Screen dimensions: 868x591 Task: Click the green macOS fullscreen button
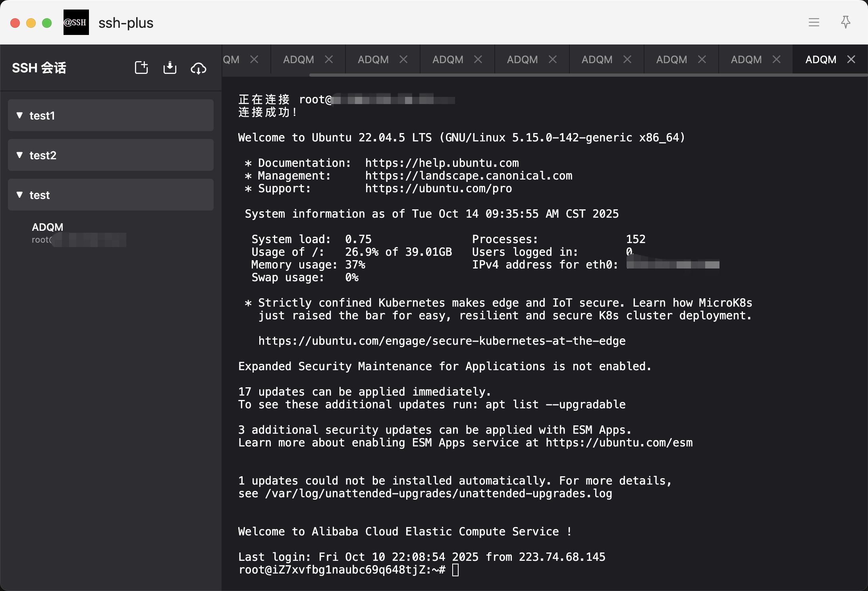[47, 23]
